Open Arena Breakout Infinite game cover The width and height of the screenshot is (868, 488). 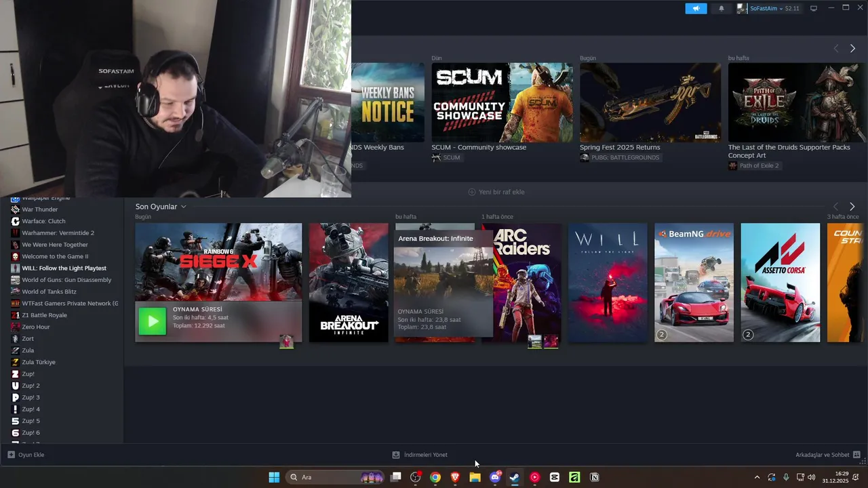349,283
